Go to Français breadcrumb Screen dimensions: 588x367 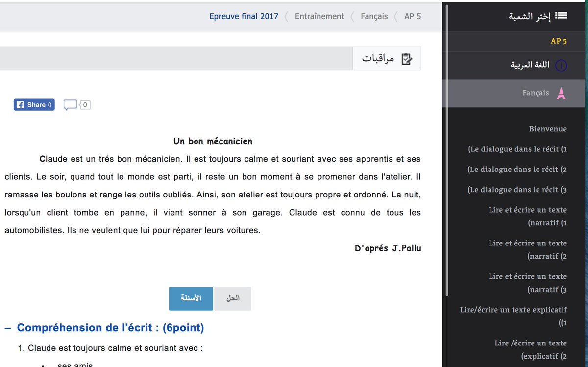pyautogui.click(x=374, y=16)
